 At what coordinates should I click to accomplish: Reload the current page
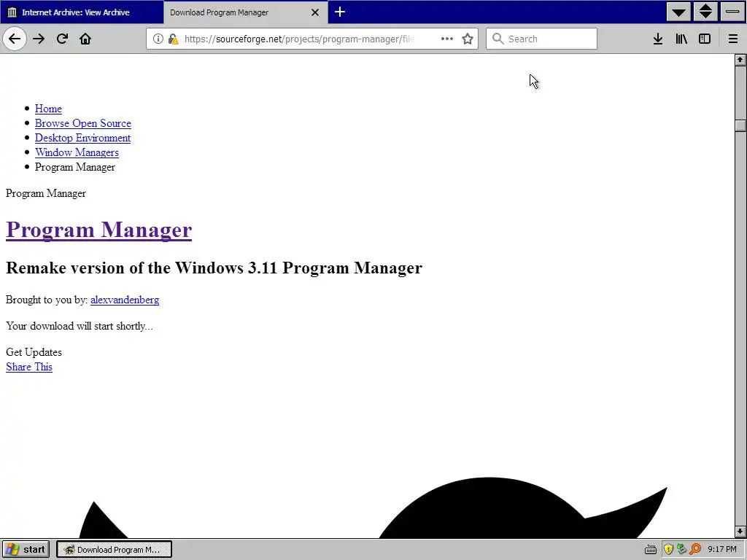click(62, 39)
